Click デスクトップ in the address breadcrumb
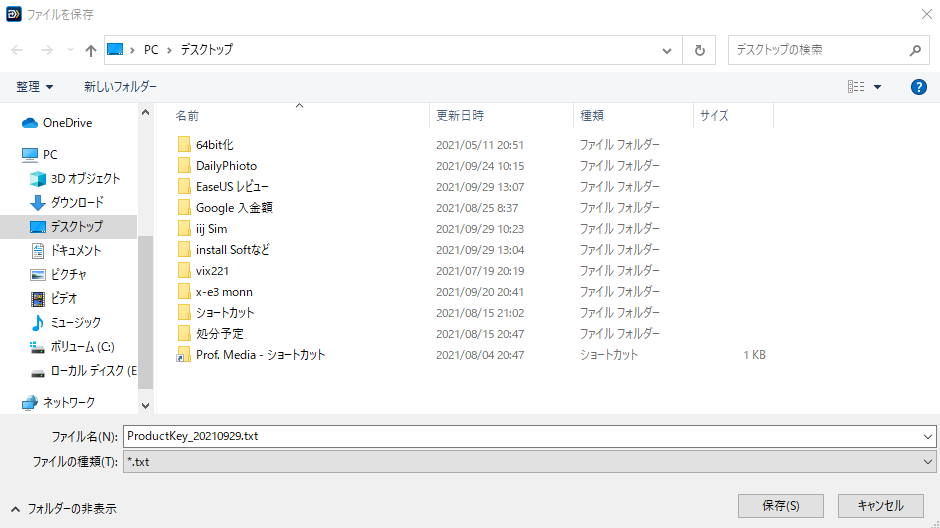The height and width of the screenshot is (528, 940). (207, 50)
